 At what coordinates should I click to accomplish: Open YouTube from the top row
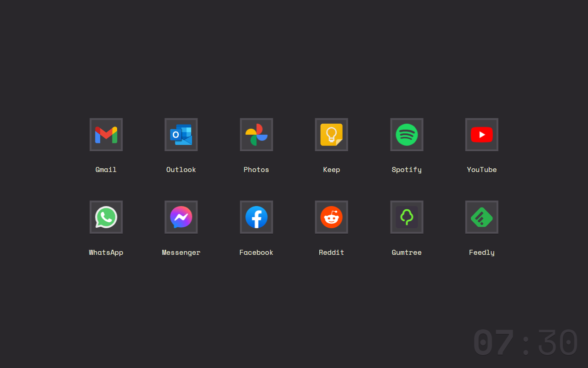tap(481, 134)
